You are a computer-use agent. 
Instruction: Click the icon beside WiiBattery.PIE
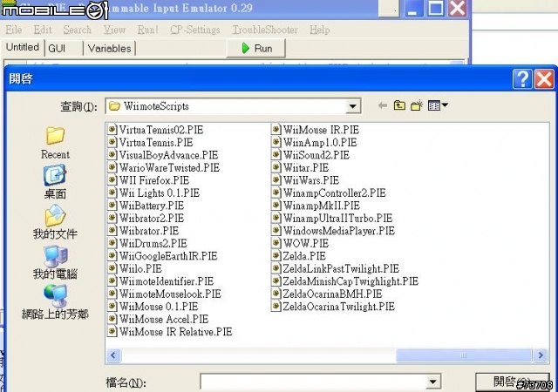coord(112,206)
